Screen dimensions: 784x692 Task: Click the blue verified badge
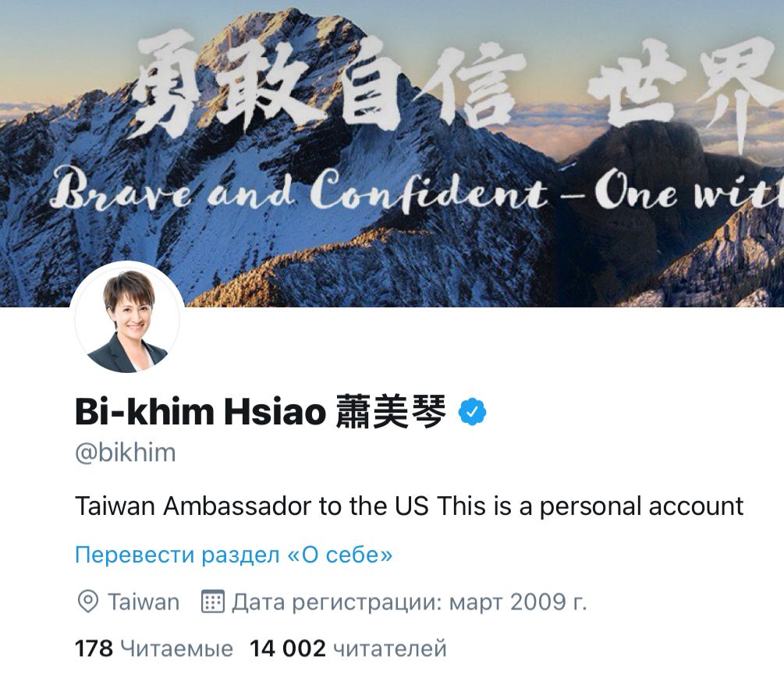472,411
